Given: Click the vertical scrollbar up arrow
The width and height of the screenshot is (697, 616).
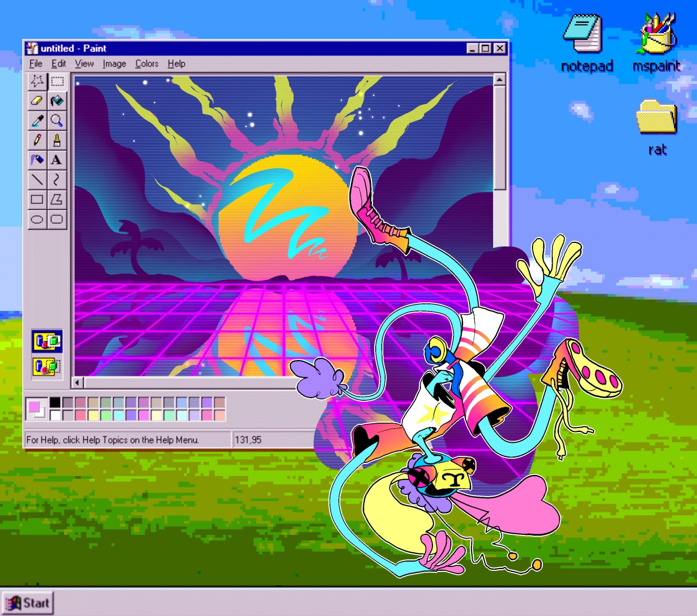Looking at the screenshot, I should point(500,80).
